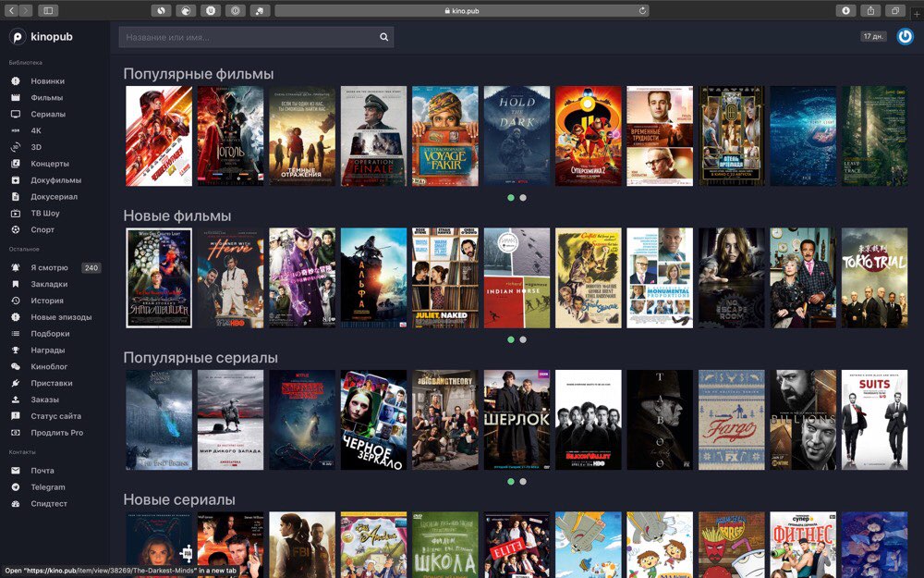The image size is (924, 578).
Task: Open Сериалы section label
Action: pyautogui.click(x=48, y=114)
